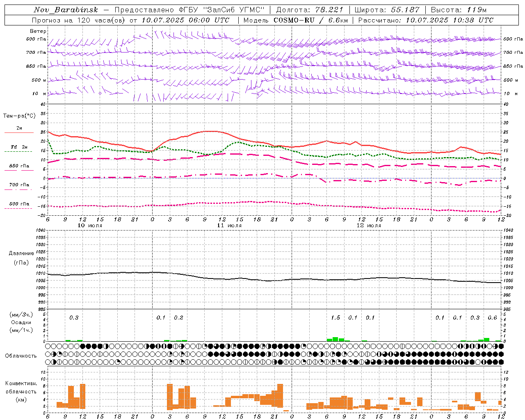The height and width of the screenshot is (420, 525).
Task: Click the (мм/3ч.) unit label
Action: coord(21,315)
